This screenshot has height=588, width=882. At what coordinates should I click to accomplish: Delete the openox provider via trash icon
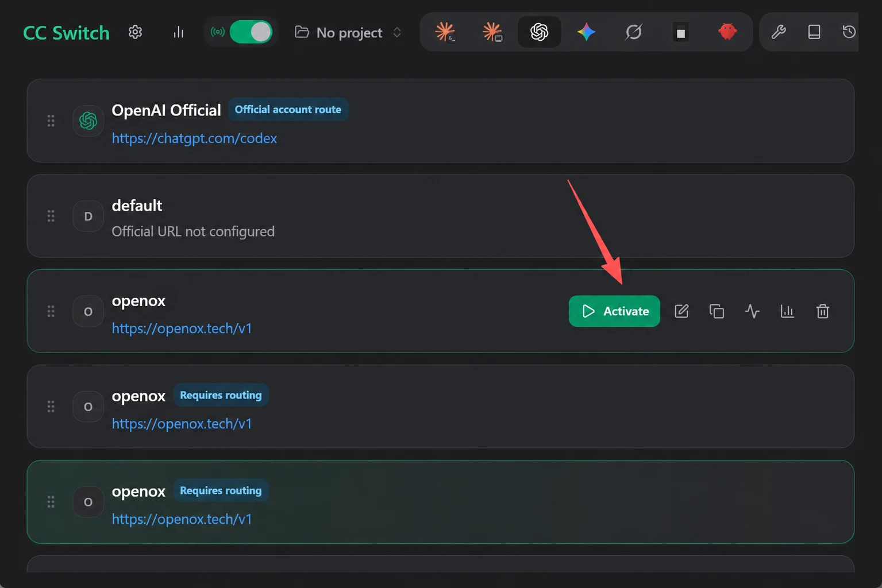823,311
